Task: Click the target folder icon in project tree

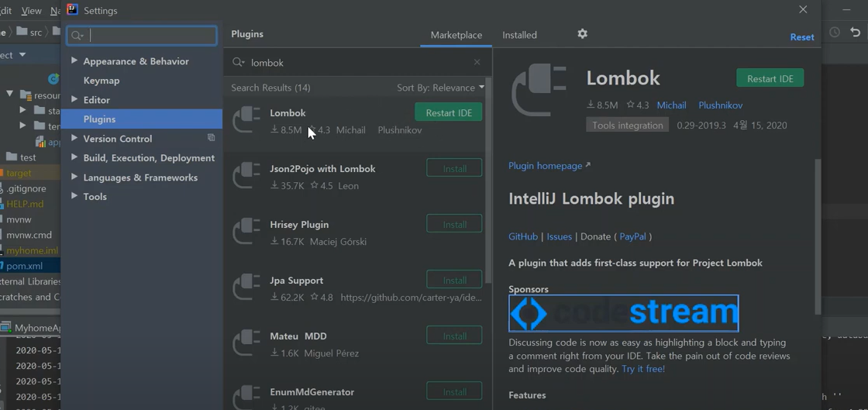Action: (2, 173)
